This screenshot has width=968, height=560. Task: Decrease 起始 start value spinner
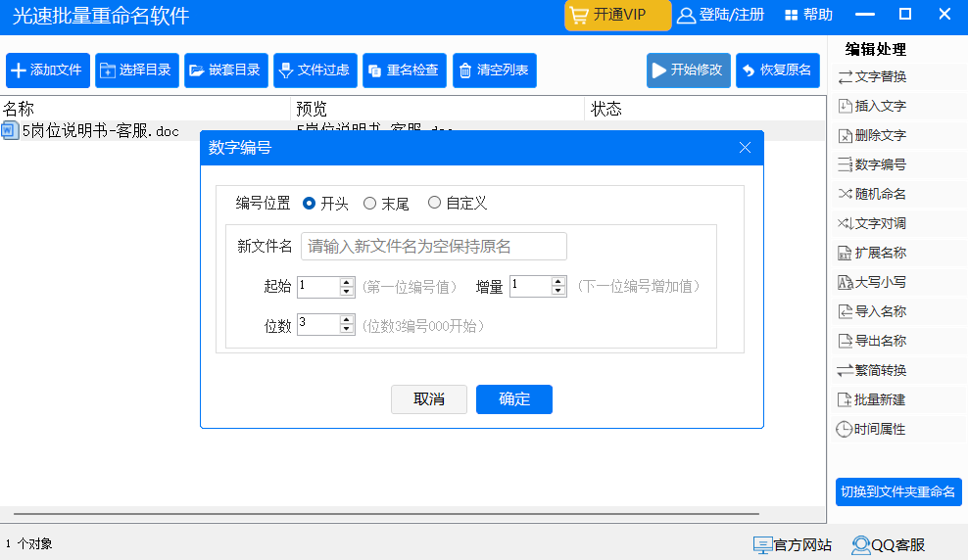pos(346,292)
